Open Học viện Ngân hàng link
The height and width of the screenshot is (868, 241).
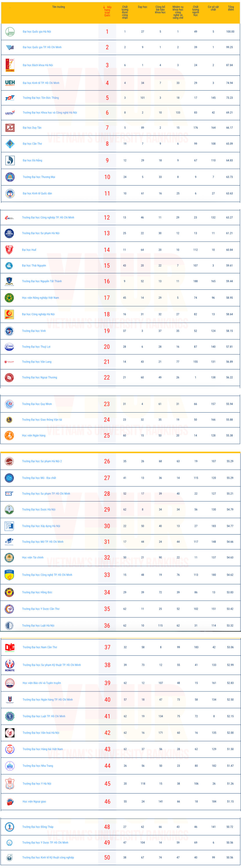pos(33,436)
